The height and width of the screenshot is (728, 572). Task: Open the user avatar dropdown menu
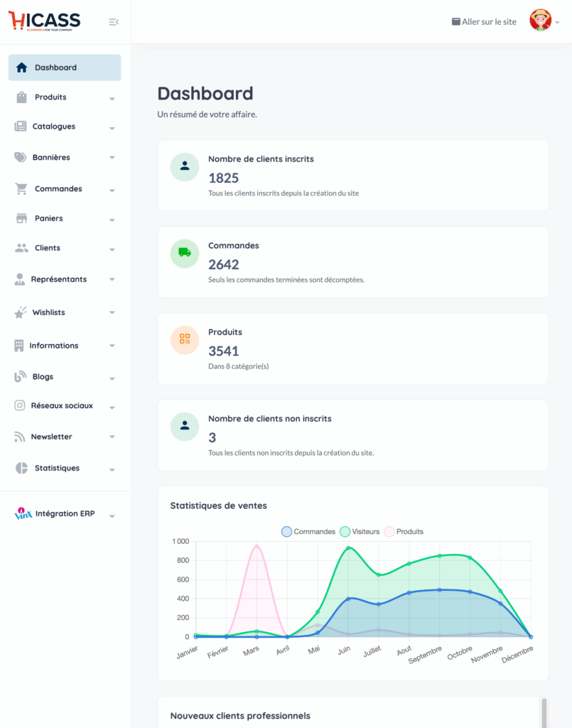tap(544, 21)
